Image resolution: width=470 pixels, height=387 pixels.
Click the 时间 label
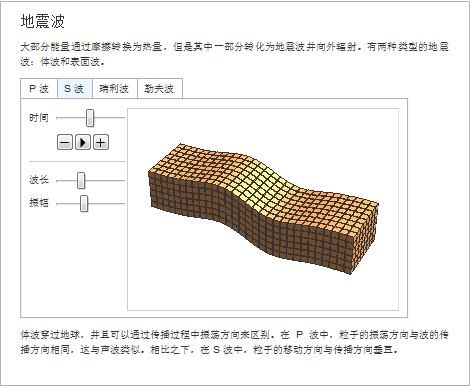click(x=39, y=118)
